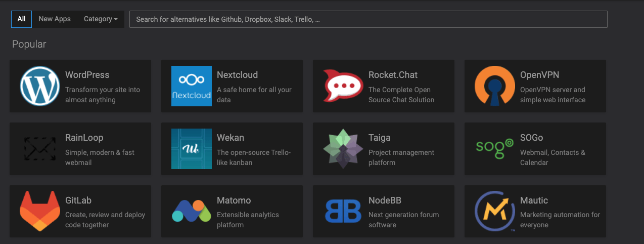Open the Rocket.Chat app title
This screenshot has height=244, width=644.
[393, 75]
